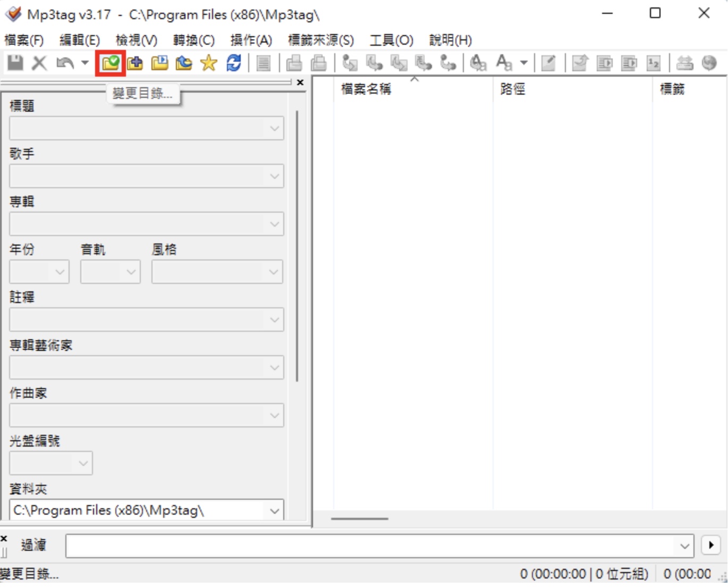The image size is (728, 588).
Task: Click the floppy disk save tag icon
Action: pos(15,63)
